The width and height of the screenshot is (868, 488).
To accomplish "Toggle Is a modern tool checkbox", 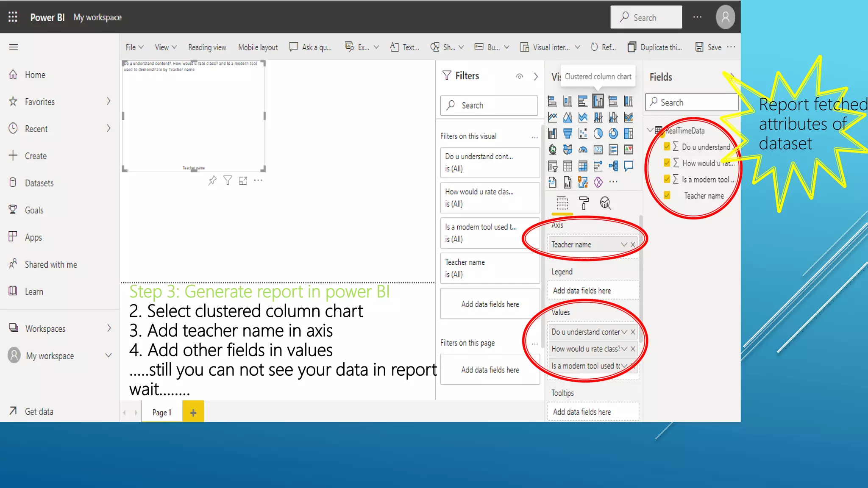I will (x=667, y=179).
